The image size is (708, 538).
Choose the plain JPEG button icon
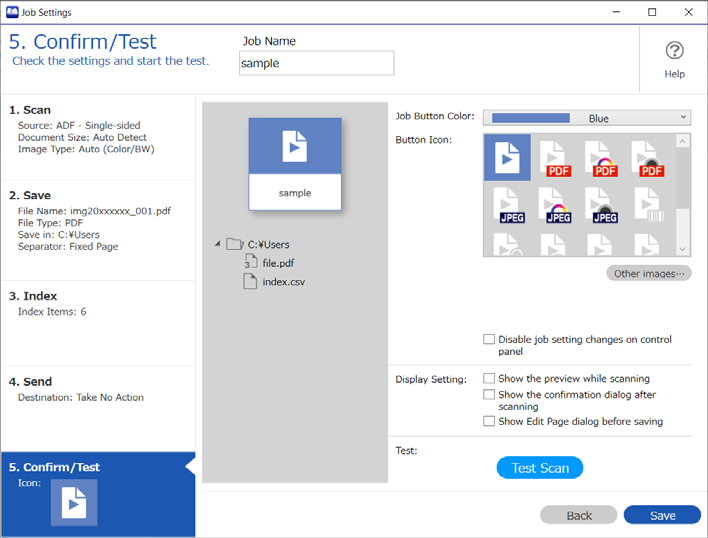[x=508, y=205]
